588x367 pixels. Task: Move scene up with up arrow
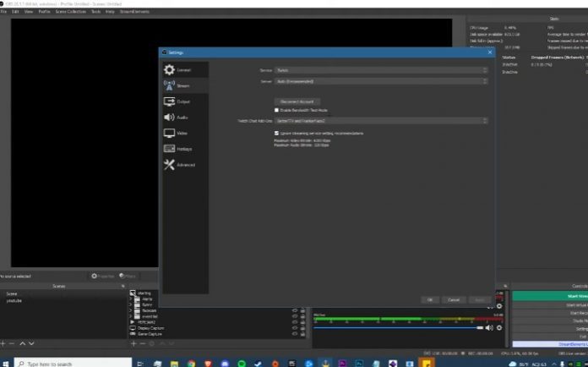click(23, 343)
